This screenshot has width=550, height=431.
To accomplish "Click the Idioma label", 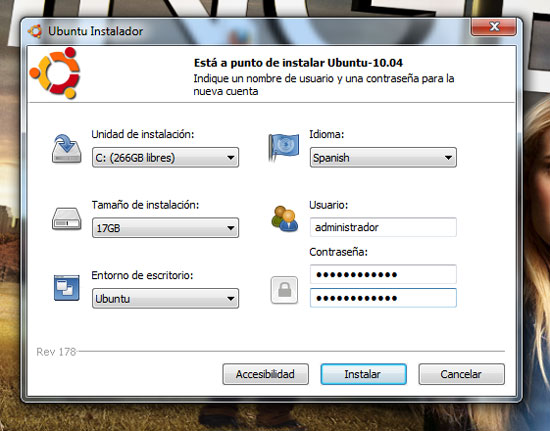I will tap(327, 134).
